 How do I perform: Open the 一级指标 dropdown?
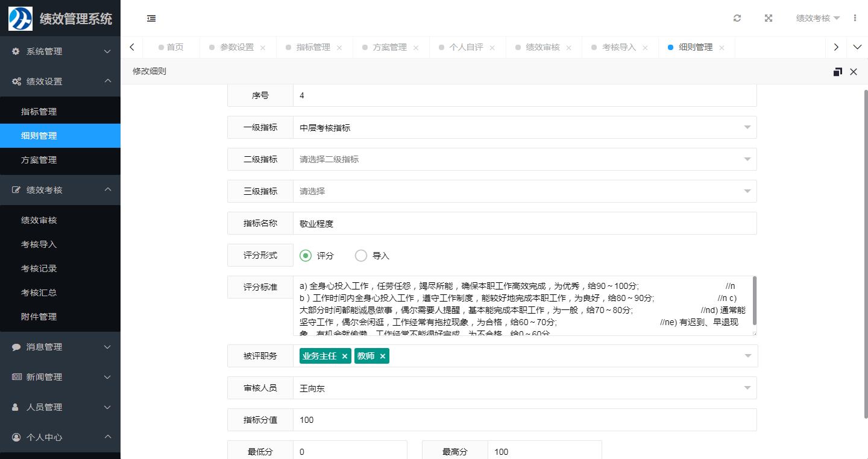coord(524,128)
